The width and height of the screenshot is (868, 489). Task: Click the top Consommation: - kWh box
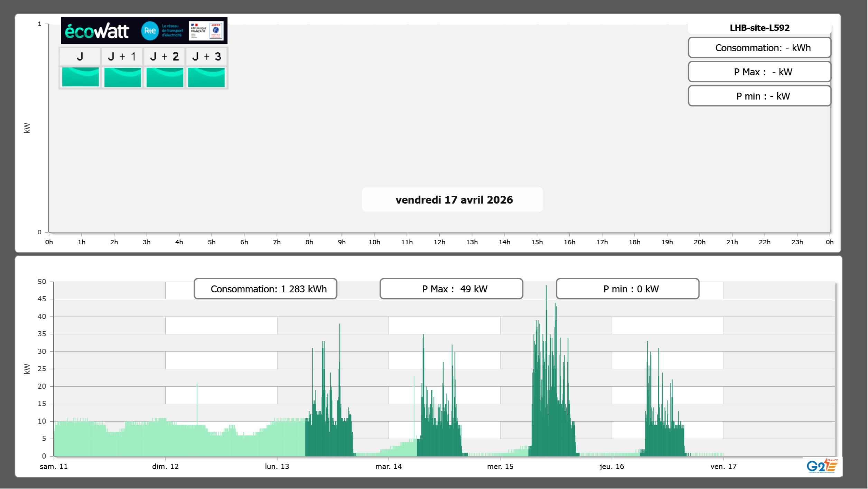tap(759, 48)
